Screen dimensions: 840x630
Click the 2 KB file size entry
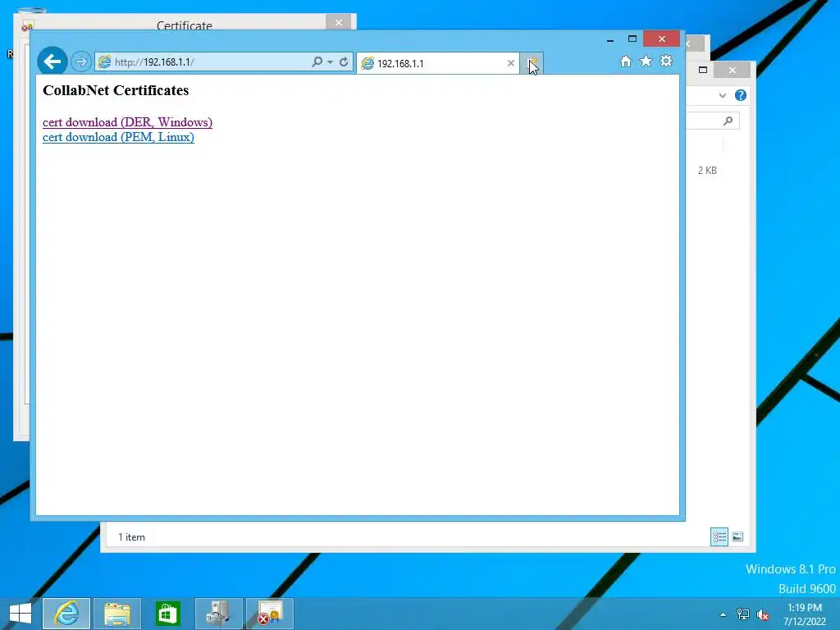pos(707,171)
